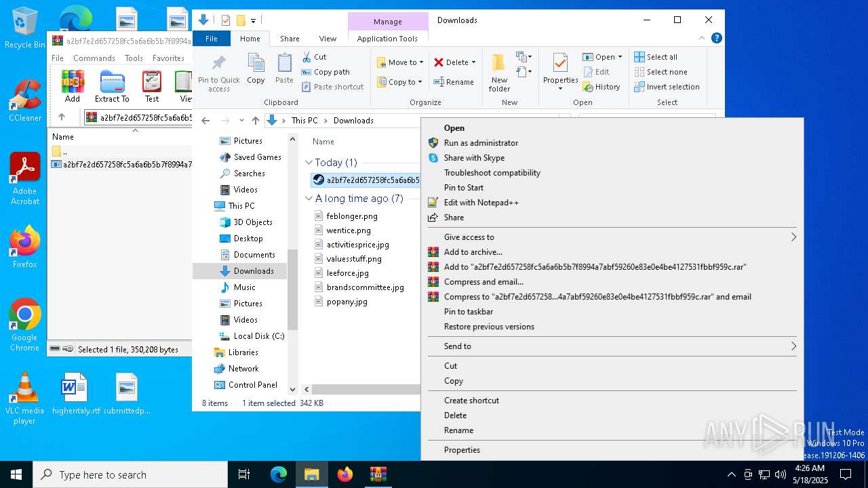The height and width of the screenshot is (488, 868).
Task: Click the Rename icon in Organize group
Action: pyautogui.click(x=439, y=82)
